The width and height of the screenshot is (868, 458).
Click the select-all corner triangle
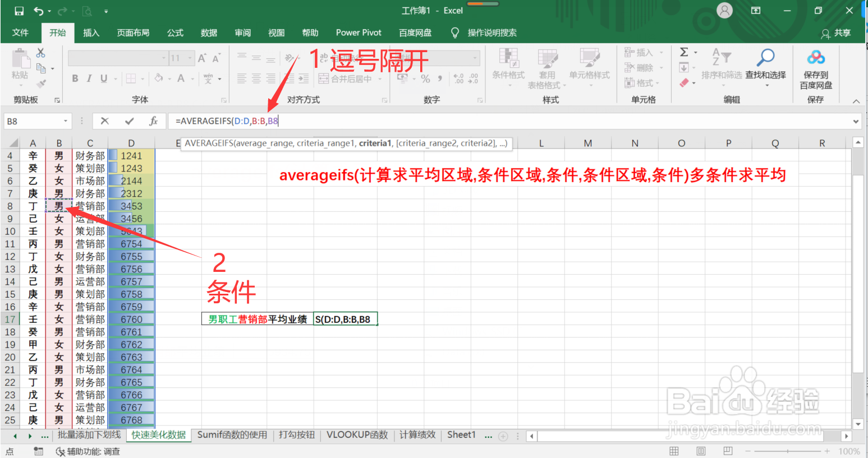pos(13,143)
